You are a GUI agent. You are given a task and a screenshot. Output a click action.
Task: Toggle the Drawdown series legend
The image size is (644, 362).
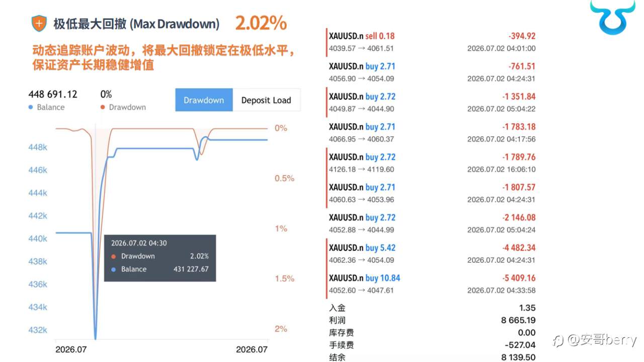123,107
